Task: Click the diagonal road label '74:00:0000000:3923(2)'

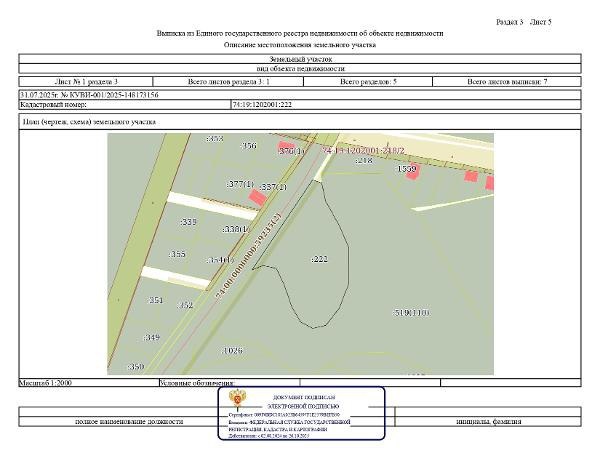Action: point(249,257)
